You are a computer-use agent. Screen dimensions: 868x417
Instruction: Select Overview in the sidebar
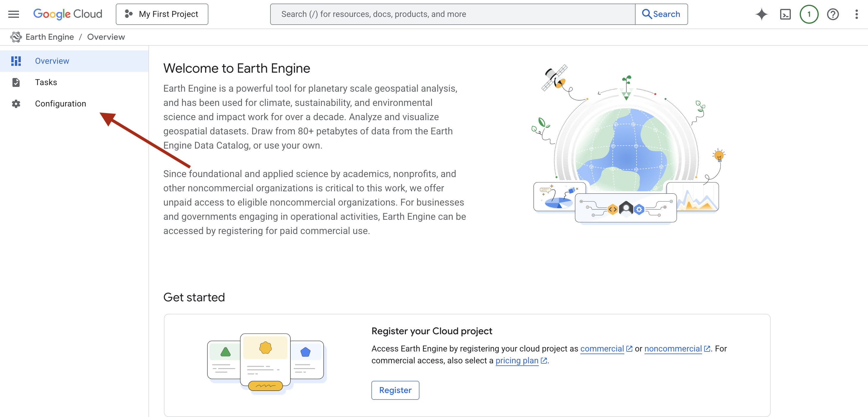[x=74, y=61]
